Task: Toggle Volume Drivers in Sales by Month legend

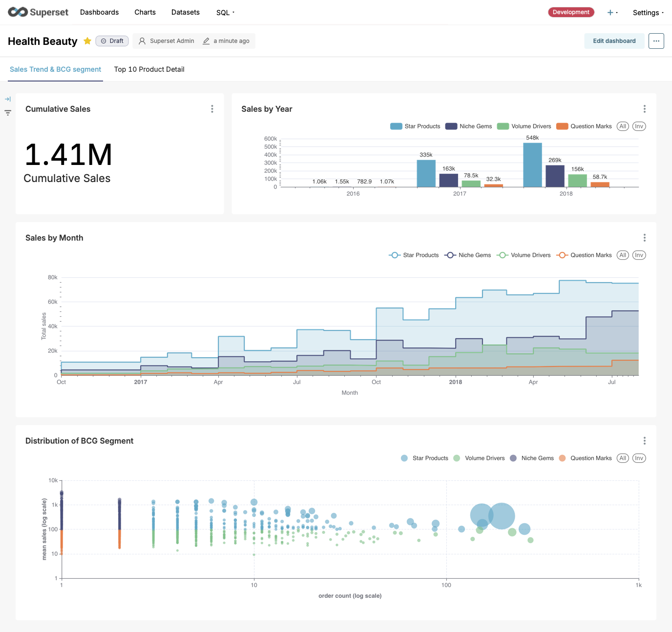Action: coord(524,255)
